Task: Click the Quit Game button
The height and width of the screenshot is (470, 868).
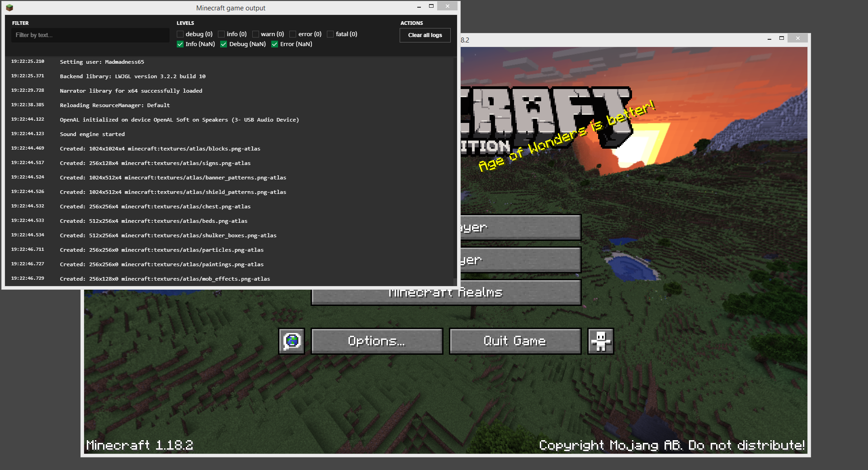Action: [515, 341]
